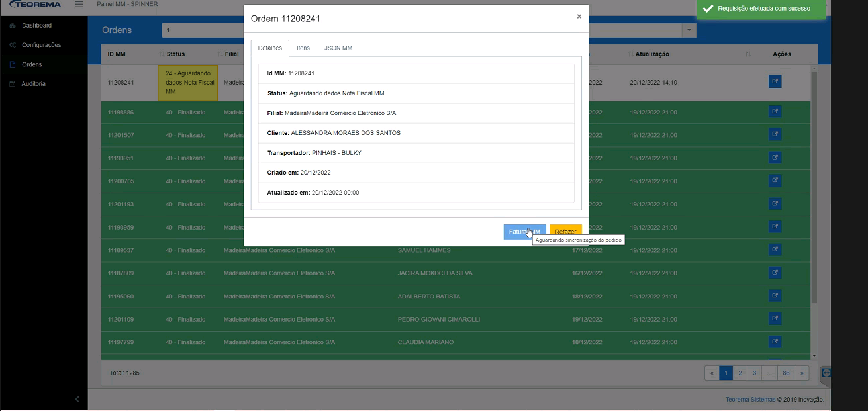Image resolution: width=868 pixels, height=411 pixels.
Task: Select row with client JACIRA MOKDCI DA SILVA
Action: point(456,273)
